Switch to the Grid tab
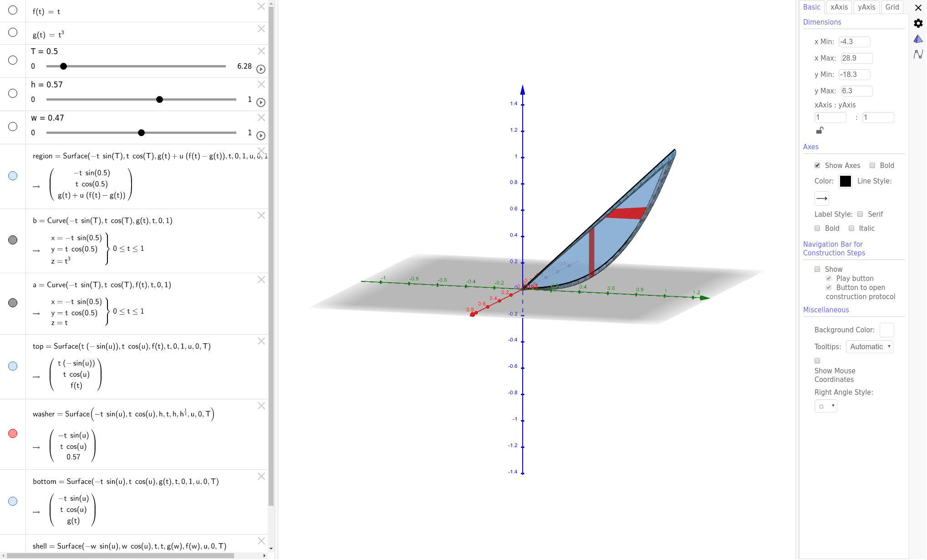 click(x=892, y=7)
